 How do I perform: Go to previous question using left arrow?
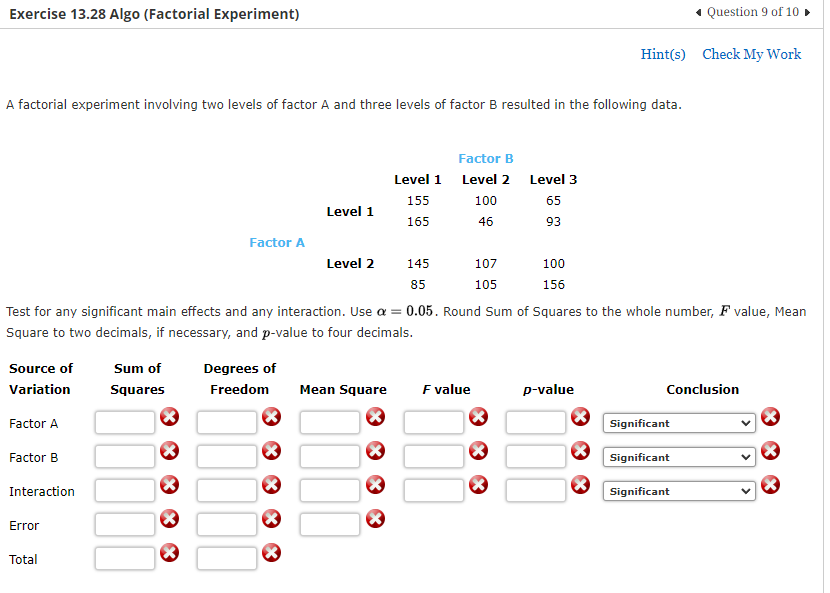(x=699, y=13)
